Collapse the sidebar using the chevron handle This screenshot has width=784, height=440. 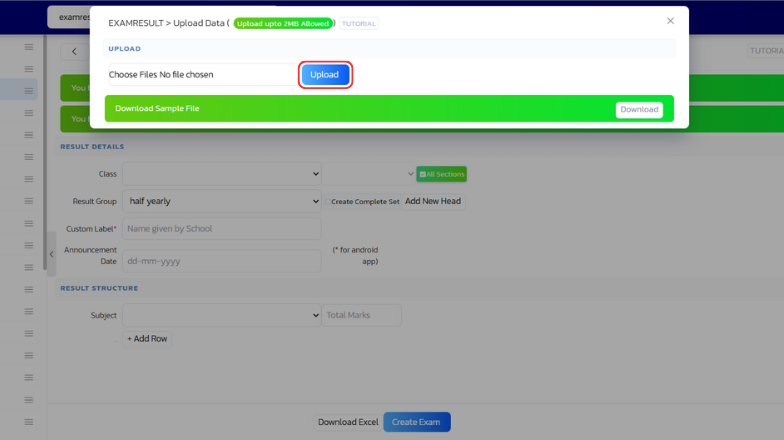(52, 254)
